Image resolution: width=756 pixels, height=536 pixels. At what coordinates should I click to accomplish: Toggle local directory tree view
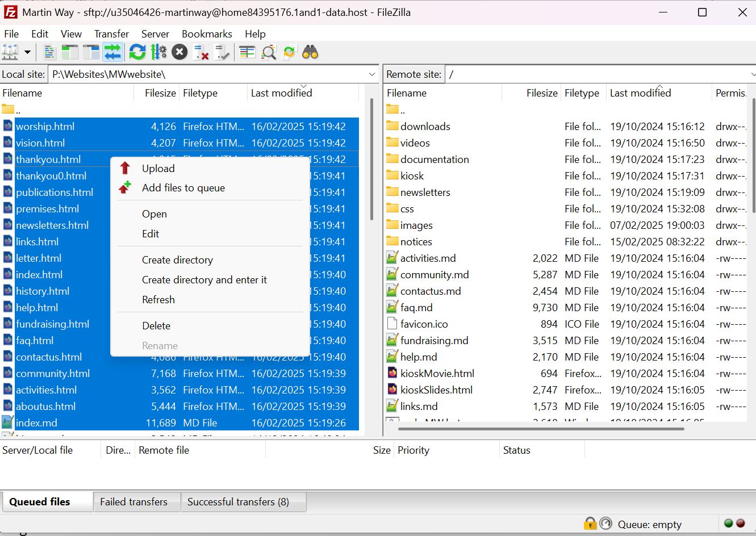pyautogui.click(x=70, y=53)
